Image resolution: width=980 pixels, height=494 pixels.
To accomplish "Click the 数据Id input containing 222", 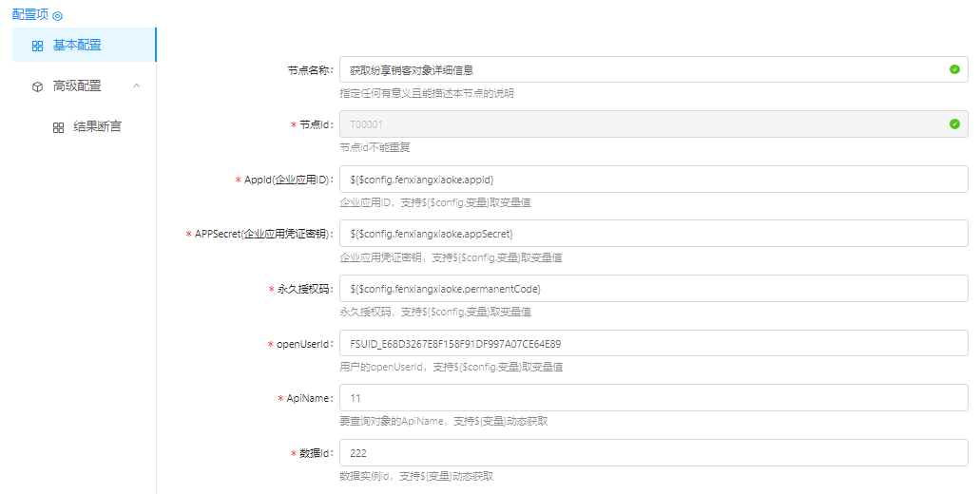I will click(653, 453).
